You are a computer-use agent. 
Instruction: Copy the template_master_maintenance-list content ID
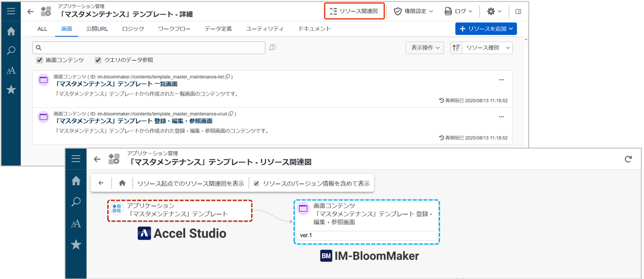coord(228,77)
